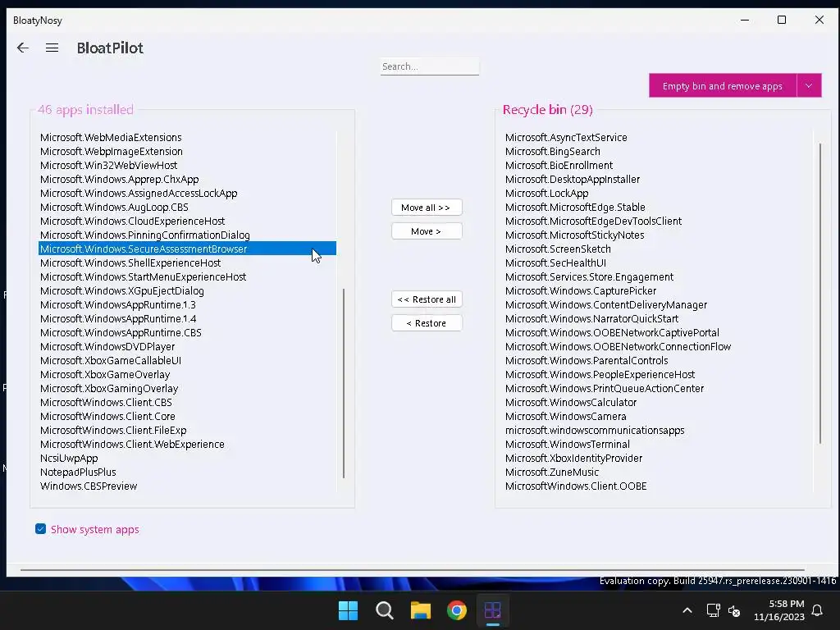840x630 pixels.
Task: Select Microsoft.BioEnrollment in Recycle bin
Action: (658, 165)
